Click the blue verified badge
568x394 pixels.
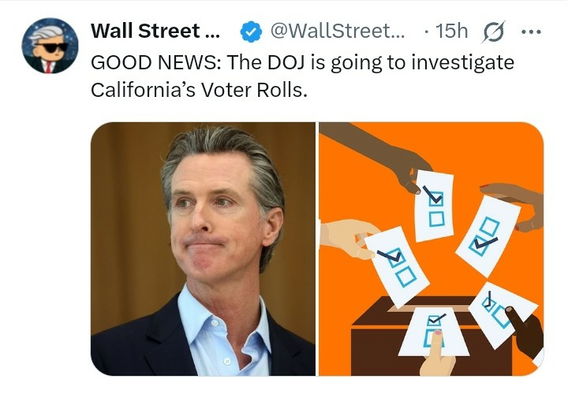point(251,32)
